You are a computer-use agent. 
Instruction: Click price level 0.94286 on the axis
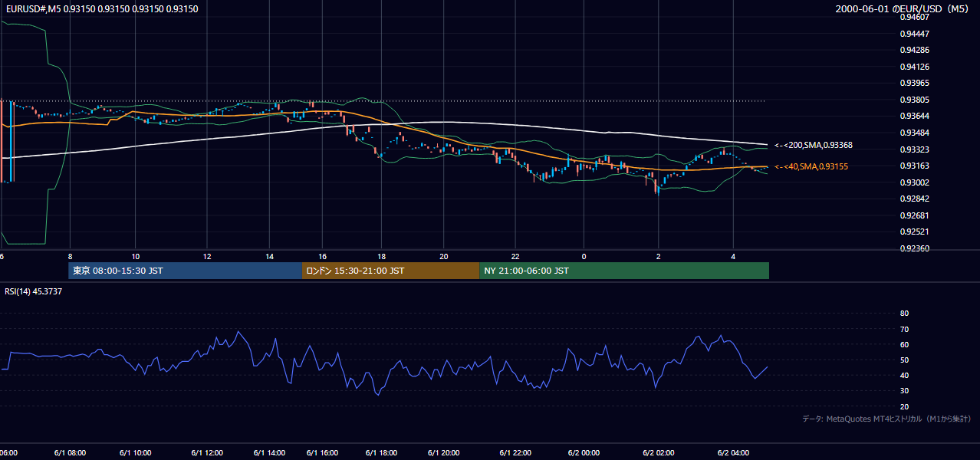pyautogui.click(x=914, y=50)
